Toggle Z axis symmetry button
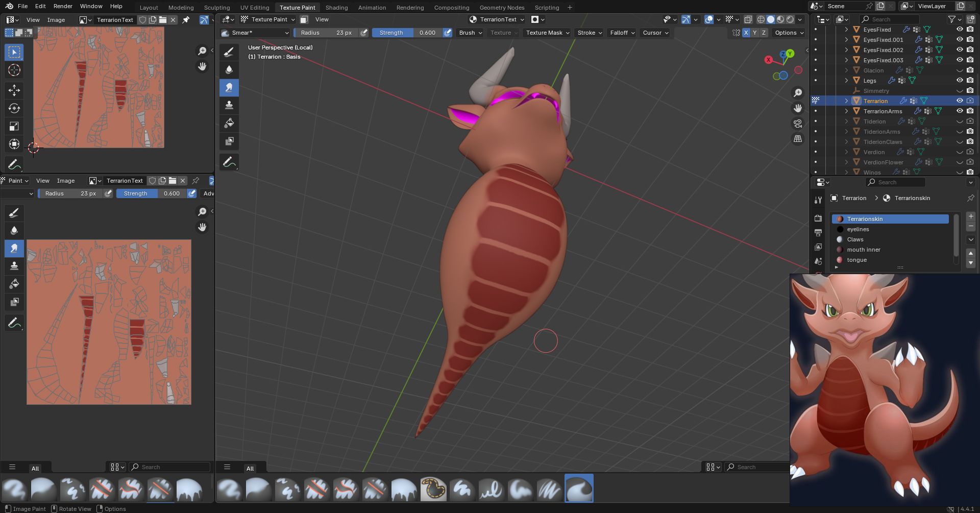Viewport: 980px width, 513px height. pyautogui.click(x=764, y=33)
